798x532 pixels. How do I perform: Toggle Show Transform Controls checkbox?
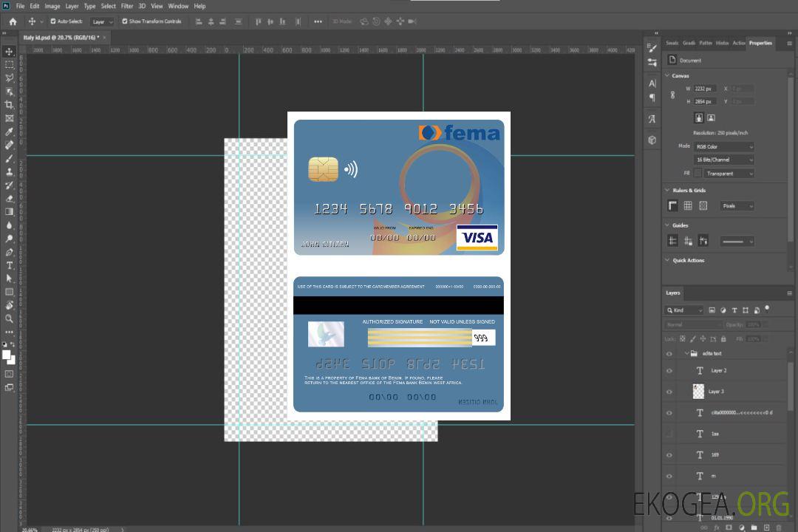125,21
